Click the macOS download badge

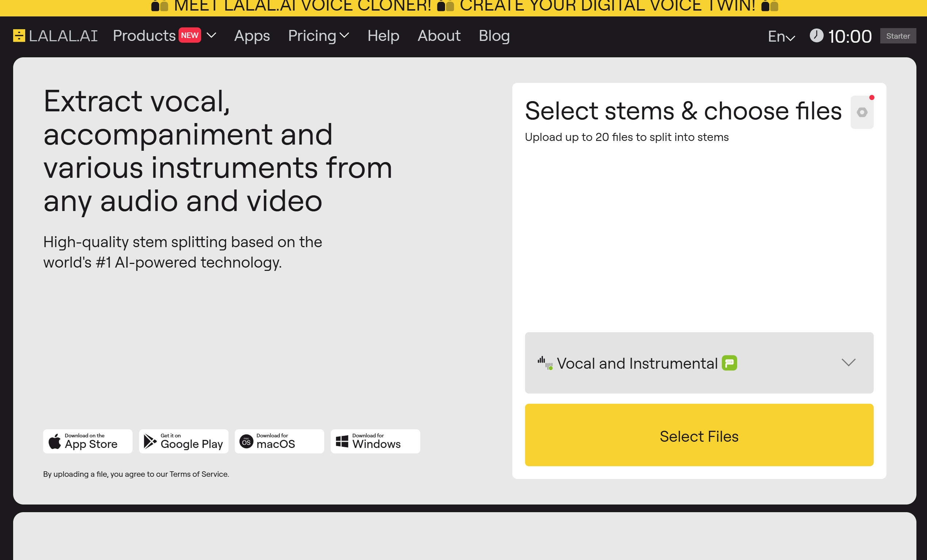click(x=279, y=441)
